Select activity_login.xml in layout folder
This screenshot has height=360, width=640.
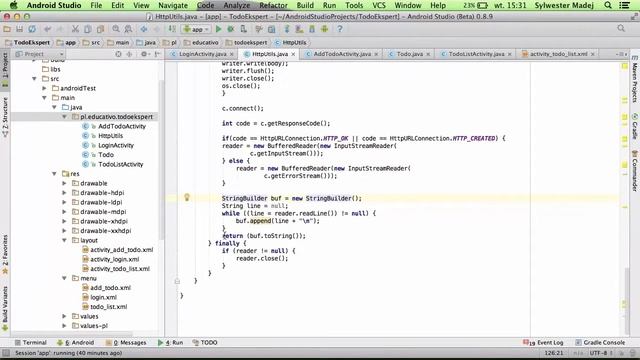[x=115, y=259]
